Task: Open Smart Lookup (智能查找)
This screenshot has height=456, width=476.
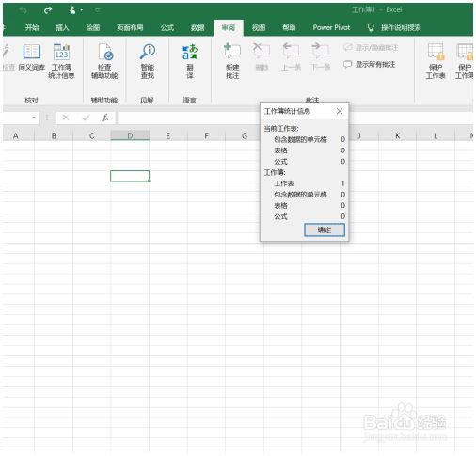Action: coord(148,61)
